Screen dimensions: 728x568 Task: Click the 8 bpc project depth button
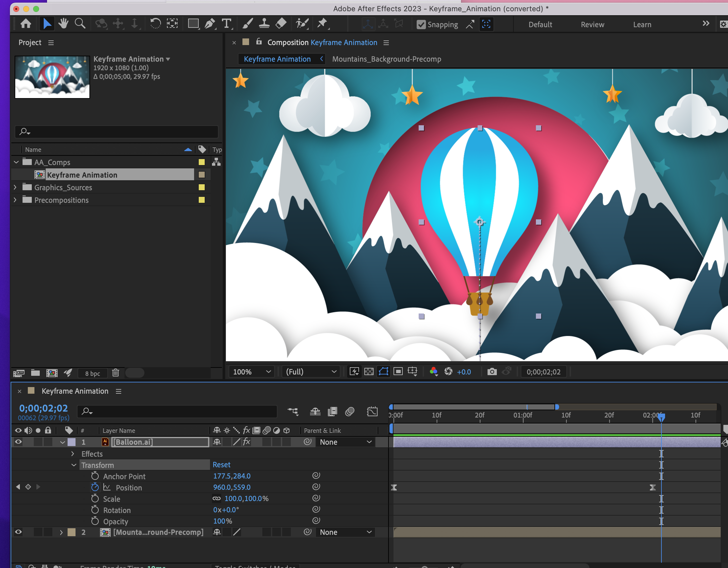92,373
